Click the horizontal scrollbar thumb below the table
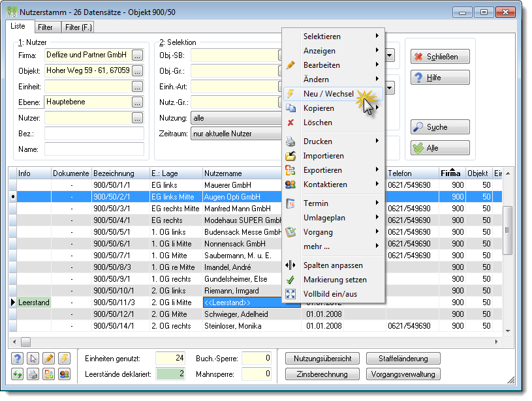Viewport: 532px width, 401px height. click(26, 342)
